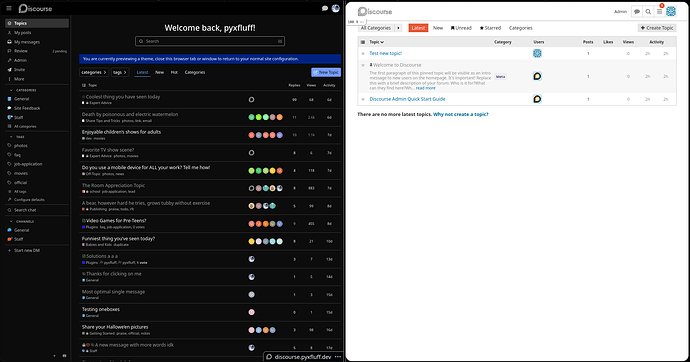690x362 pixels.
Task: Open the All Categories dropdown in light window
Action: pyautogui.click(x=380, y=28)
